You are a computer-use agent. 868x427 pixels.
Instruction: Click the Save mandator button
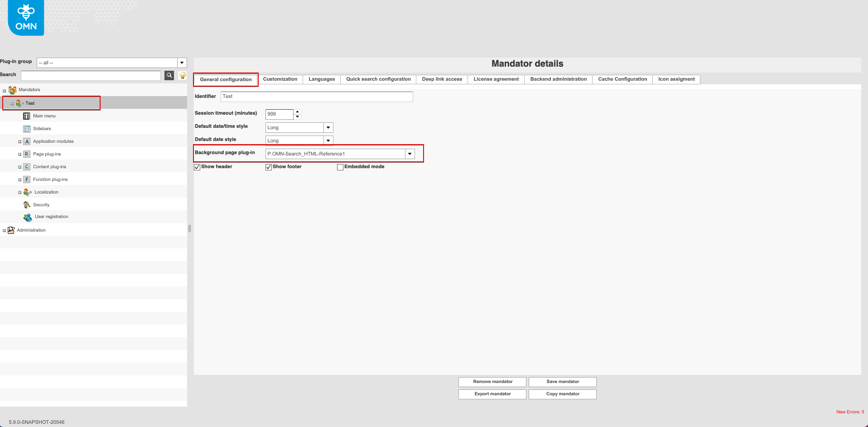[563, 382]
